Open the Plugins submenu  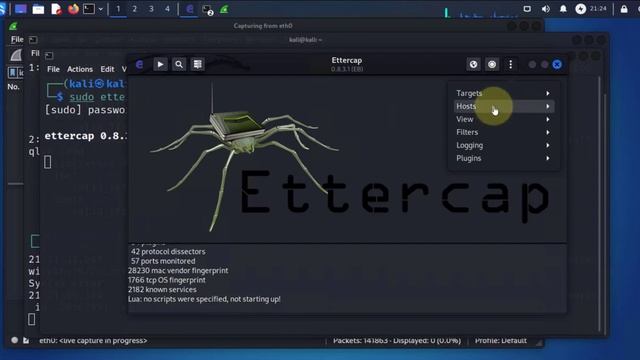click(503, 158)
